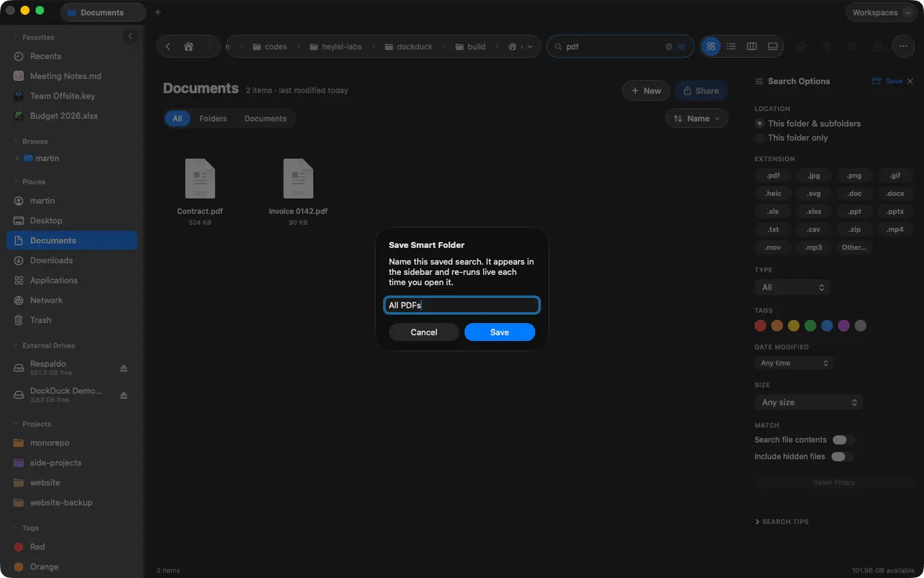Click the Share button
Image resolution: width=924 pixels, height=578 pixels.
(x=701, y=91)
